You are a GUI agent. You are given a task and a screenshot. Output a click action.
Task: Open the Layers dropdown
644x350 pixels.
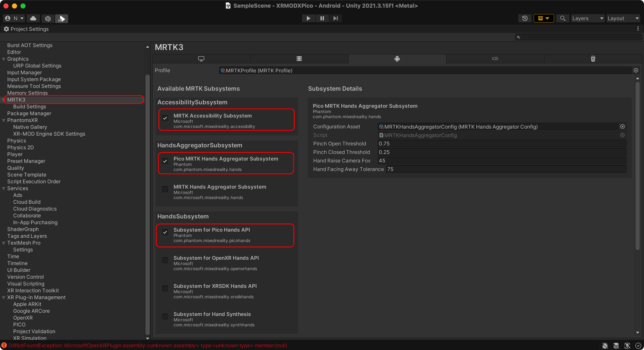[588, 18]
